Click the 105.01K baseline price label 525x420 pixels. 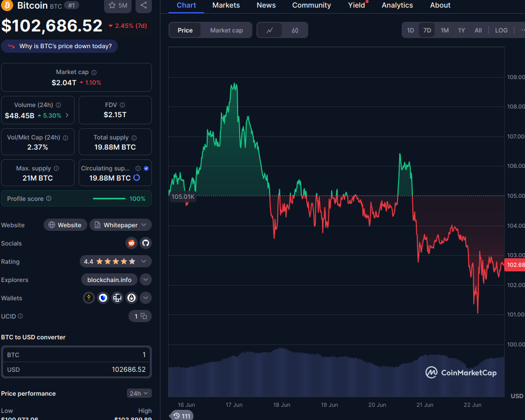(x=183, y=197)
